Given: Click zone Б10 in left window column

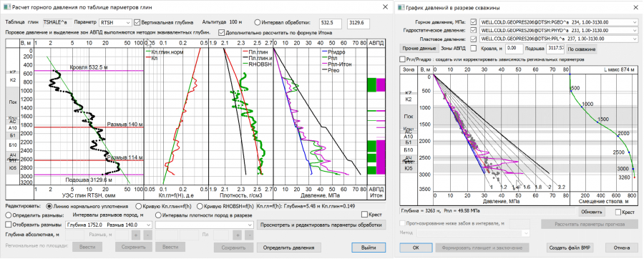Looking at the screenshot, I should 12,145.
